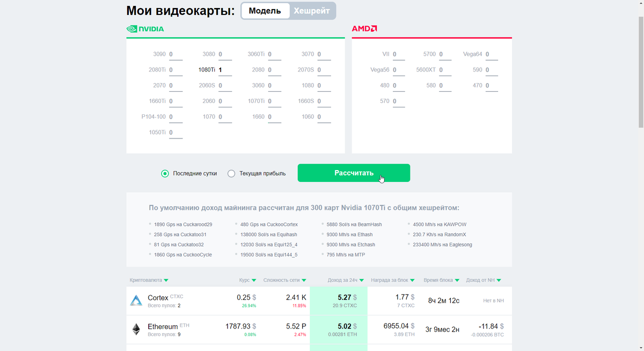Click the 1070Ti quantity field
The image size is (644, 351).
(x=274, y=101)
